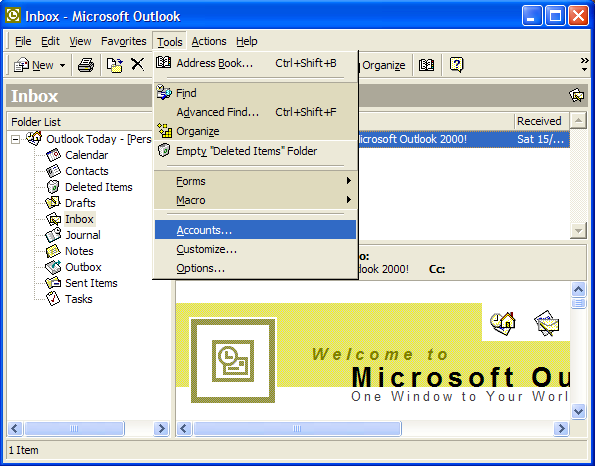595x466 pixels.
Task: Click the Outlook logo in welcome banner
Action: 233,361
